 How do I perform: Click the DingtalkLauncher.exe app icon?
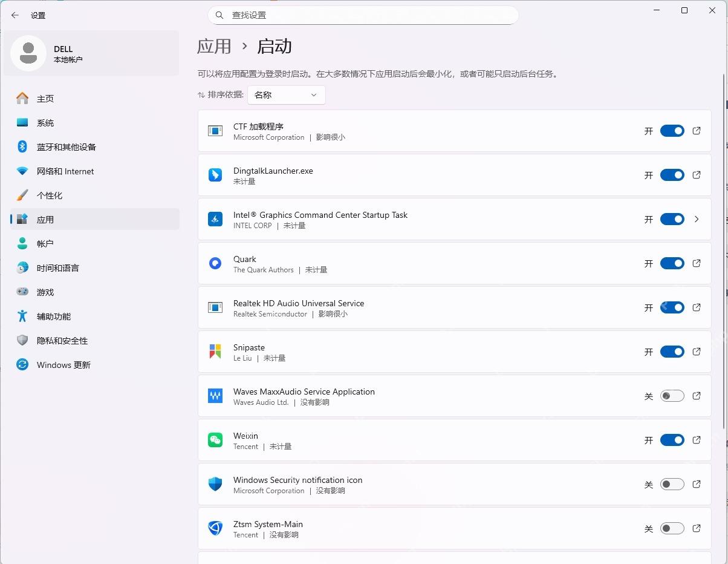215,175
